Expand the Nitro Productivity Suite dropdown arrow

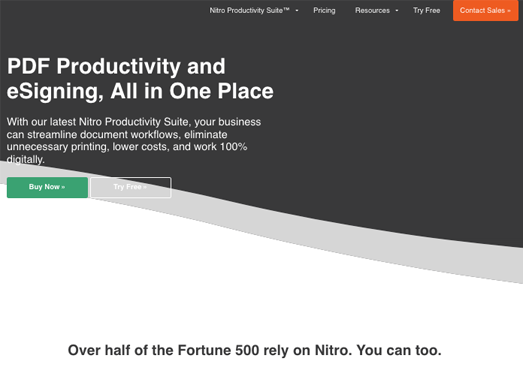coord(297,11)
